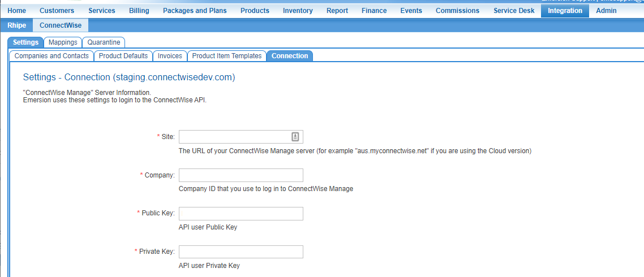644x277 pixels.
Task: Click the Private Key input field
Action: pos(241,252)
